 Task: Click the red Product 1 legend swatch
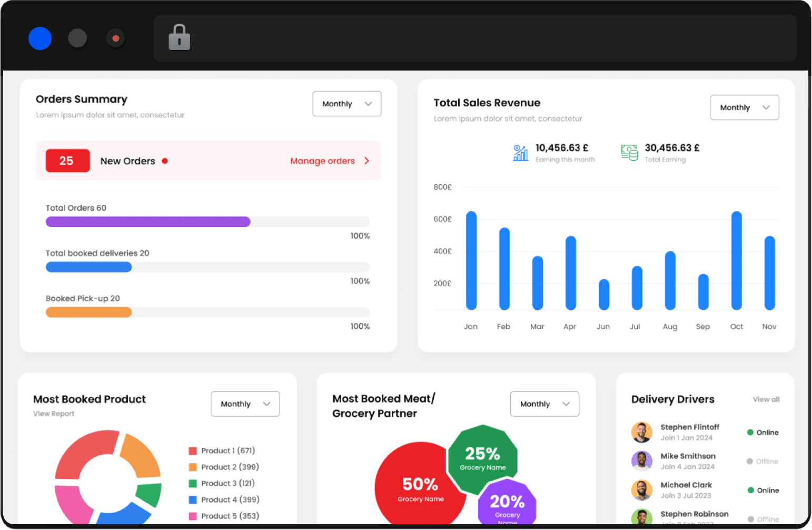pos(193,451)
